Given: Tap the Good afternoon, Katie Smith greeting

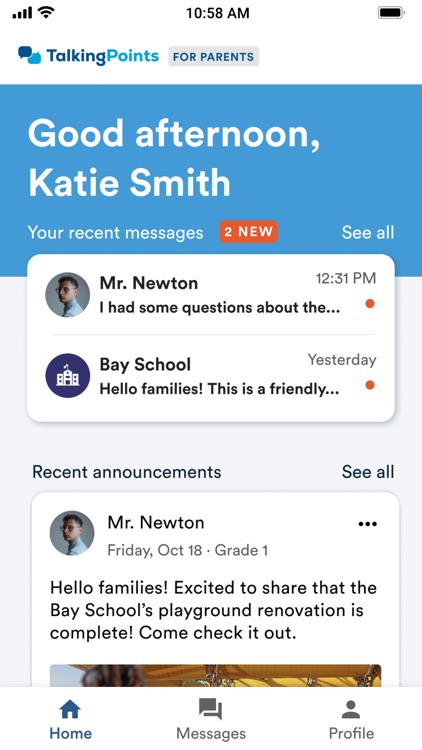Looking at the screenshot, I should [x=173, y=158].
